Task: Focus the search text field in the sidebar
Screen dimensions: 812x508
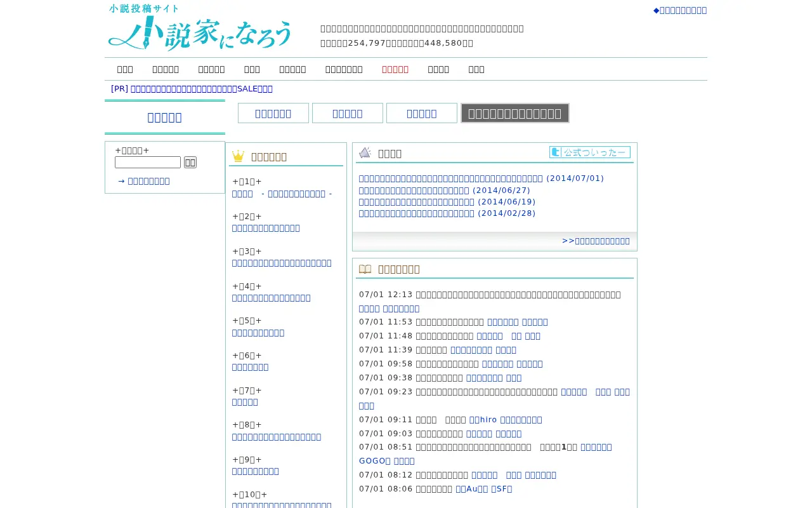Action: [148, 163]
